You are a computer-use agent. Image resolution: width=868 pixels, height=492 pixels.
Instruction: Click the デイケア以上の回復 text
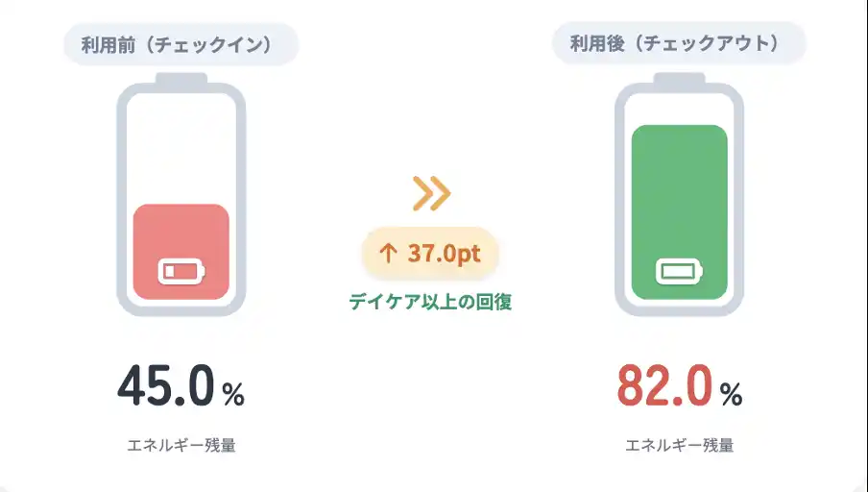(x=430, y=302)
